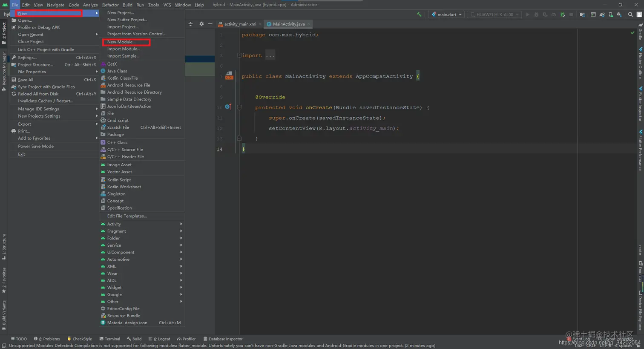Select Edit File Templates... entry
The width and height of the screenshot is (644, 349).
[142, 216]
